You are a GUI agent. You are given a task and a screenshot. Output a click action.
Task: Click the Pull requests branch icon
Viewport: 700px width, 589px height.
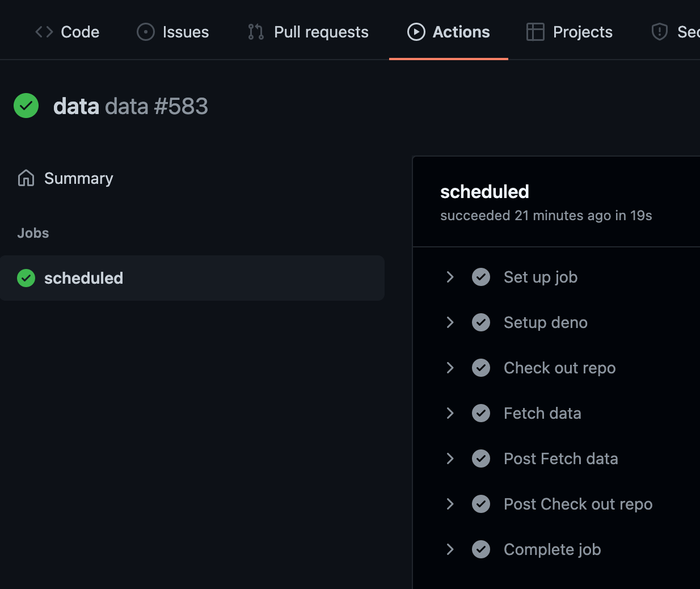coord(256,32)
